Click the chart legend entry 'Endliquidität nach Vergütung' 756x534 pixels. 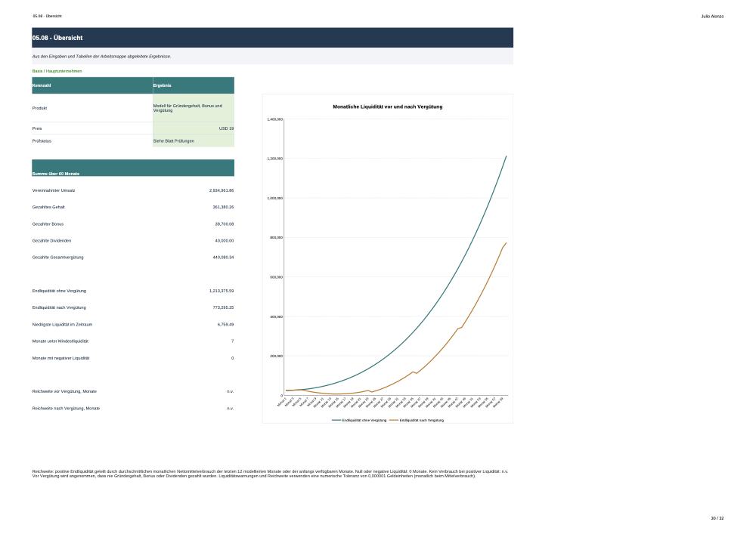[x=417, y=421]
